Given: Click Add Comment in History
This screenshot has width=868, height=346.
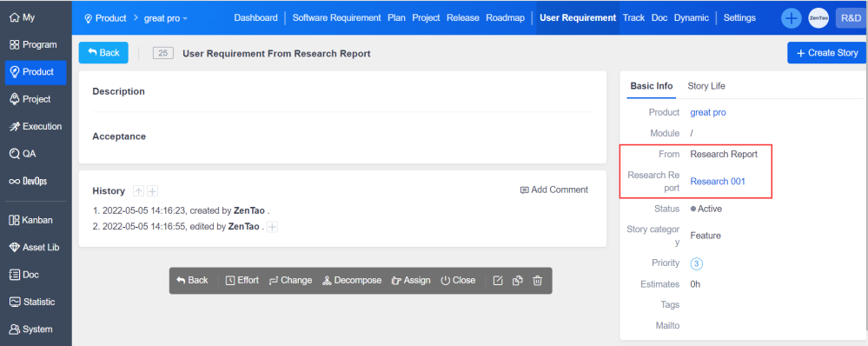Looking at the screenshot, I should 554,190.
